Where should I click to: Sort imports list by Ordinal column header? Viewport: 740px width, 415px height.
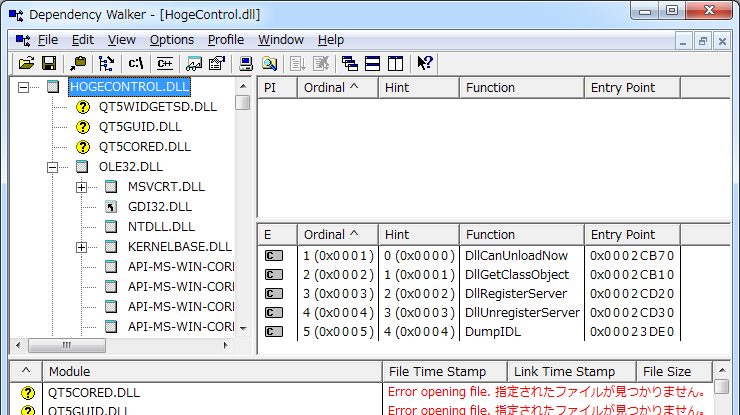pos(338,88)
